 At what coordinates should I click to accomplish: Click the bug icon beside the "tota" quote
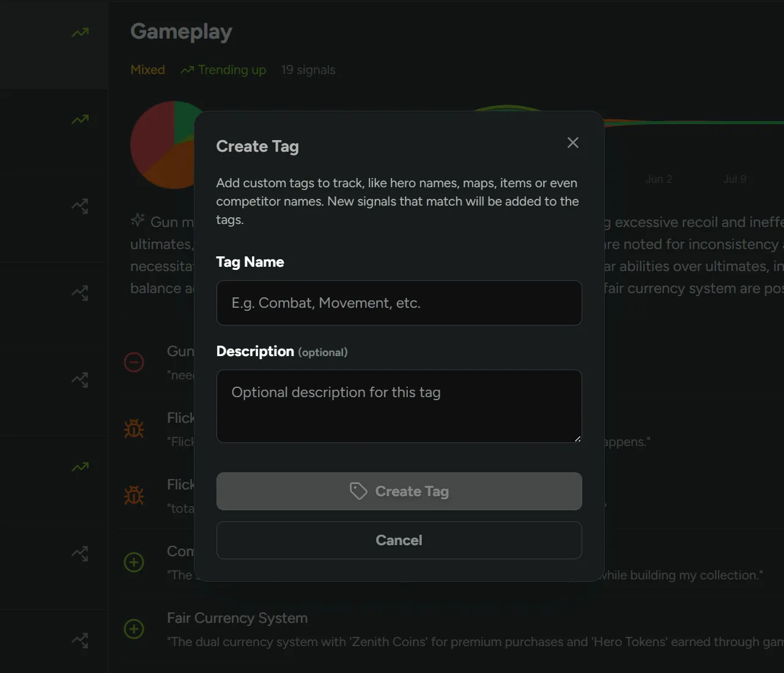(134, 496)
